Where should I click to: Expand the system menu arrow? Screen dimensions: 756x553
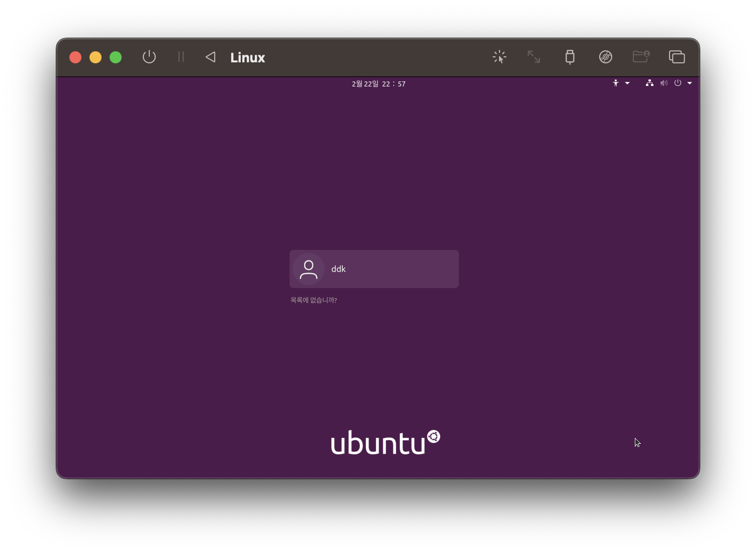(x=690, y=83)
